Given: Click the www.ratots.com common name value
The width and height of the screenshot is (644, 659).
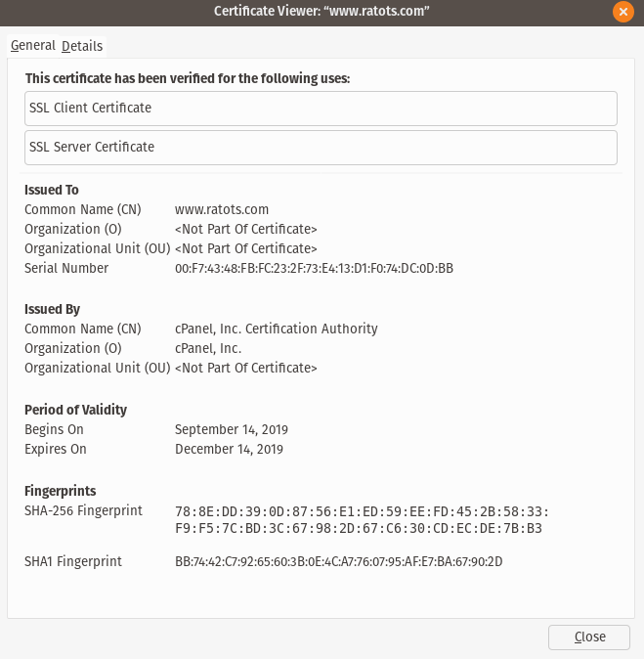Looking at the screenshot, I should [x=222, y=209].
